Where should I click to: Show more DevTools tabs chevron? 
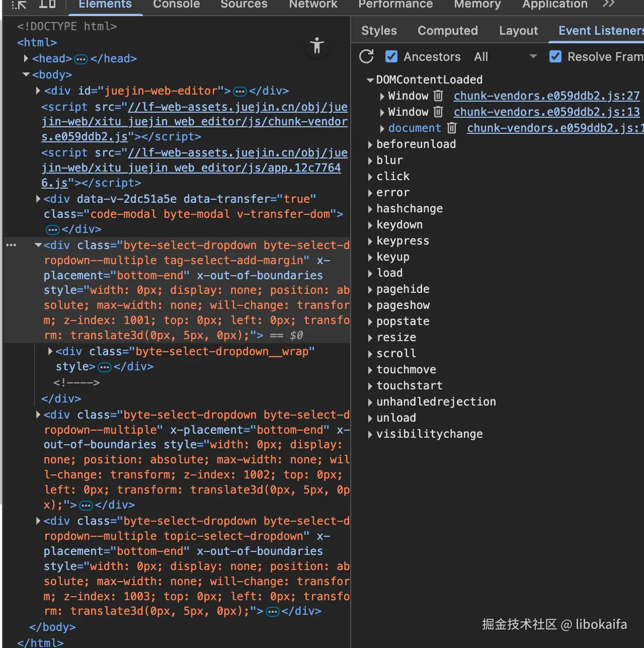click(609, 4)
